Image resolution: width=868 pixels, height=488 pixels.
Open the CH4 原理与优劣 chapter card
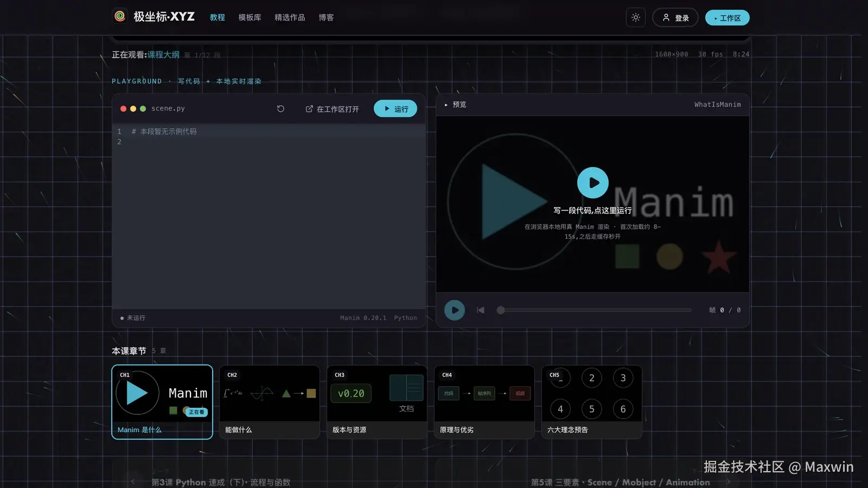(484, 402)
